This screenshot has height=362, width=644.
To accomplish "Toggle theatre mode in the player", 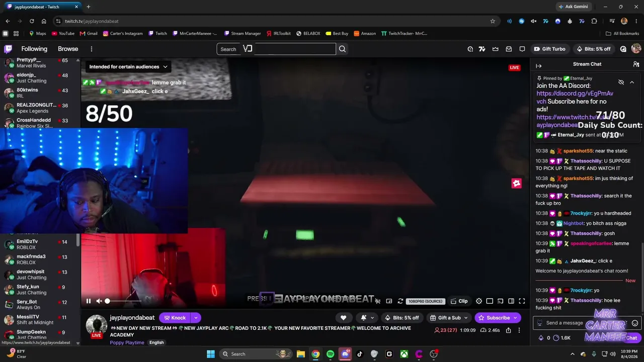I will click(x=490, y=301).
